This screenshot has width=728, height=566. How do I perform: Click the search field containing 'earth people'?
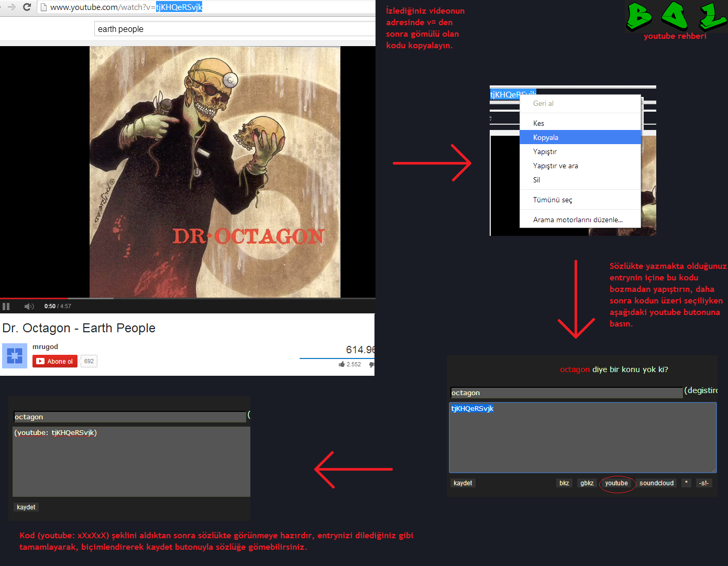[x=235, y=29]
